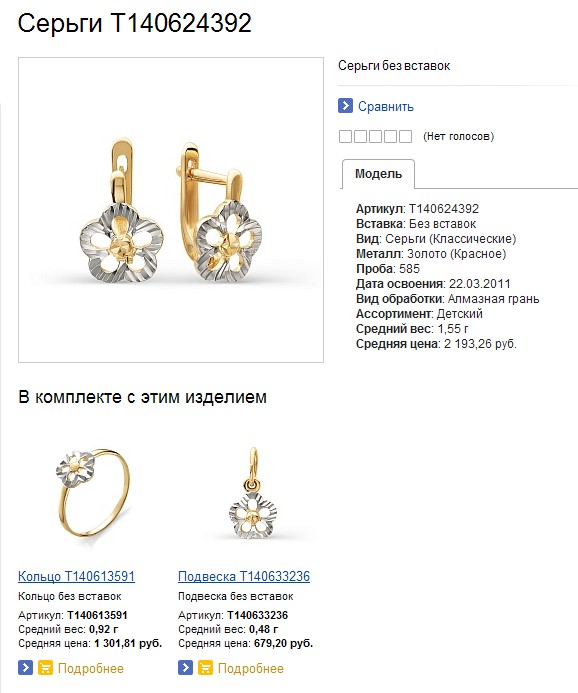
Task: Rate the earrings with the third star box
Action: (375, 137)
